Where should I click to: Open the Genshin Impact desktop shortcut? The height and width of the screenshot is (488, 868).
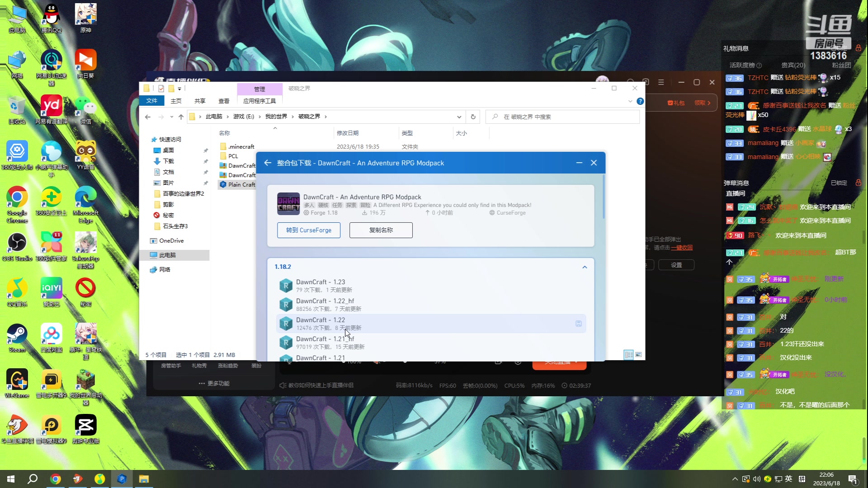coord(86,18)
